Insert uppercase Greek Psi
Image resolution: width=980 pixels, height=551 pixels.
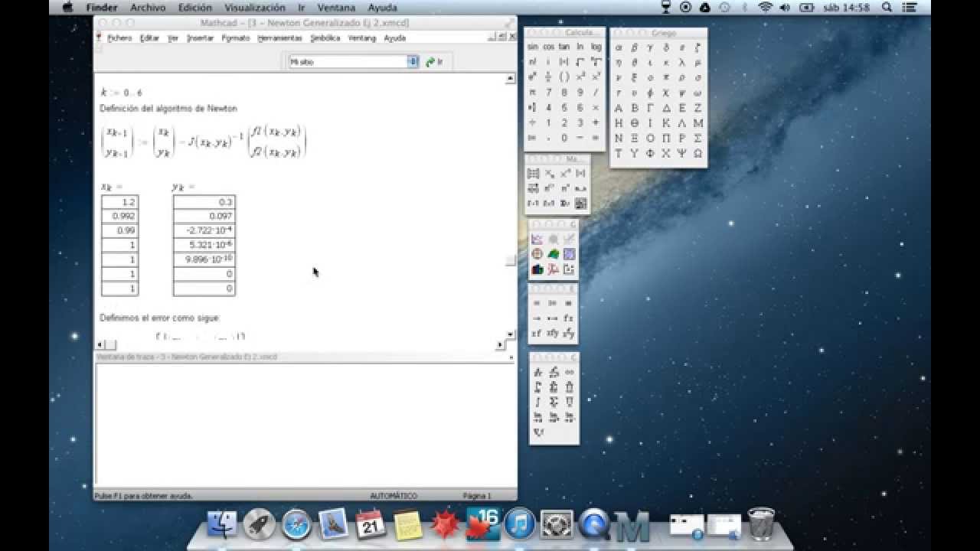click(x=682, y=153)
